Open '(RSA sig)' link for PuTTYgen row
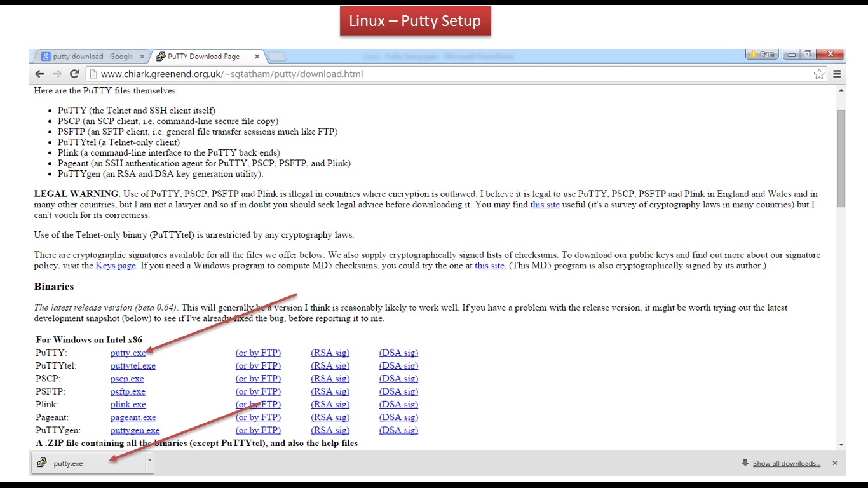 330,430
